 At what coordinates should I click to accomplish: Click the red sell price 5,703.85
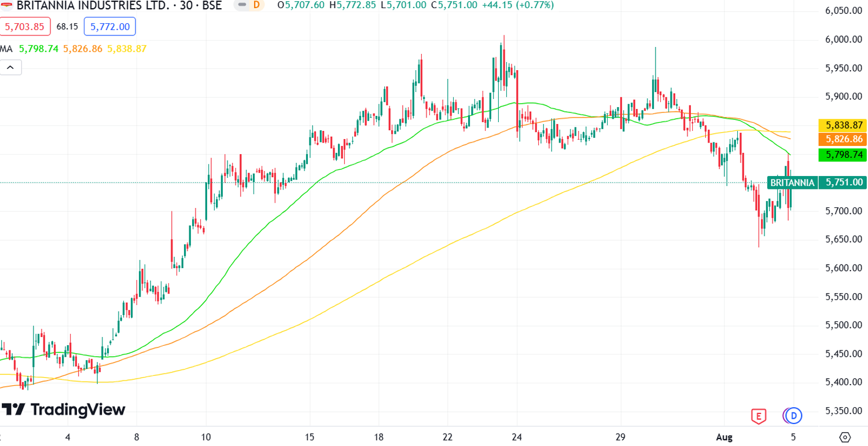pos(25,27)
